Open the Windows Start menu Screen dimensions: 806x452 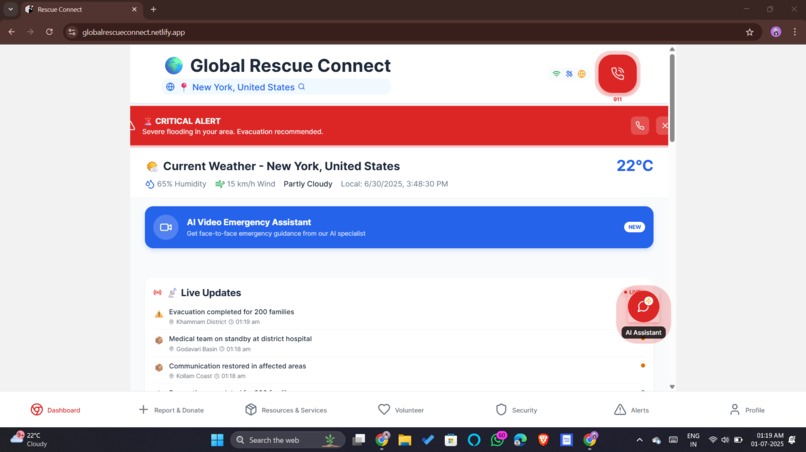click(x=217, y=440)
